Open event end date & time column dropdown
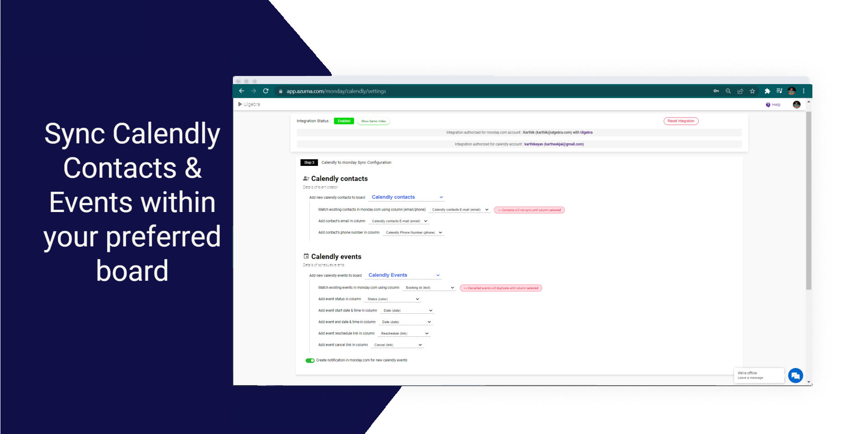The height and width of the screenshot is (434, 868). pos(406,322)
